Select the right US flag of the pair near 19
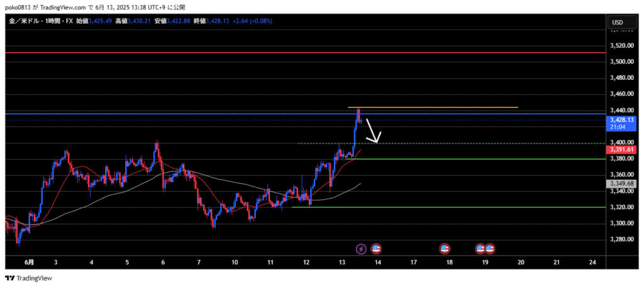This screenshot has height=287, width=644. [x=489, y=249]
